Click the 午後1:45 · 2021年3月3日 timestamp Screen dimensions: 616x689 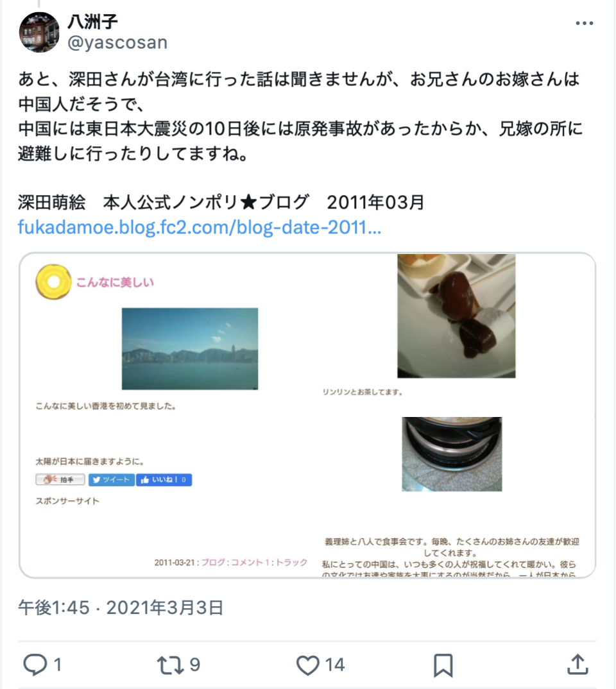121,608
